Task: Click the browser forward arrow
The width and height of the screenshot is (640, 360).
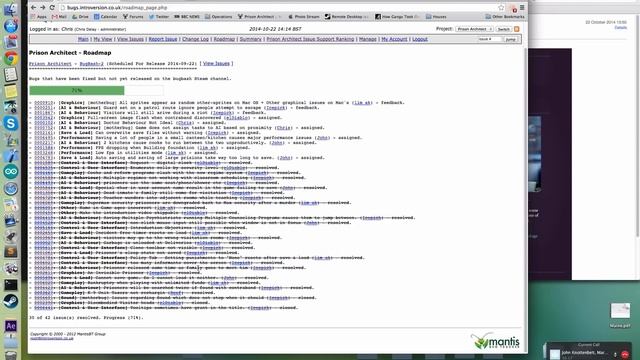Action: pyautogui.click(x=43, y=8)
